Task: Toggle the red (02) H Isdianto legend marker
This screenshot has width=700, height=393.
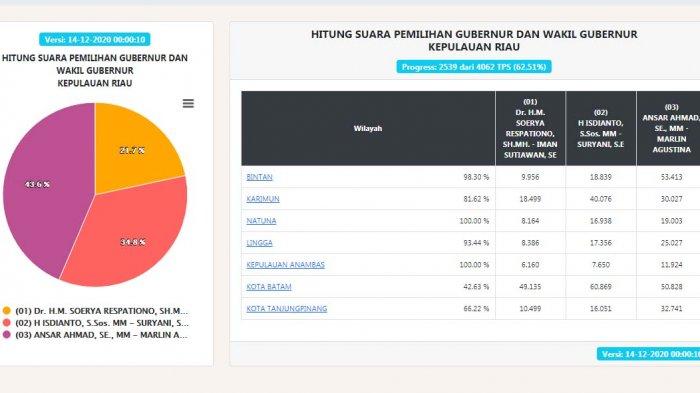Action: click(x=6, y=322)
